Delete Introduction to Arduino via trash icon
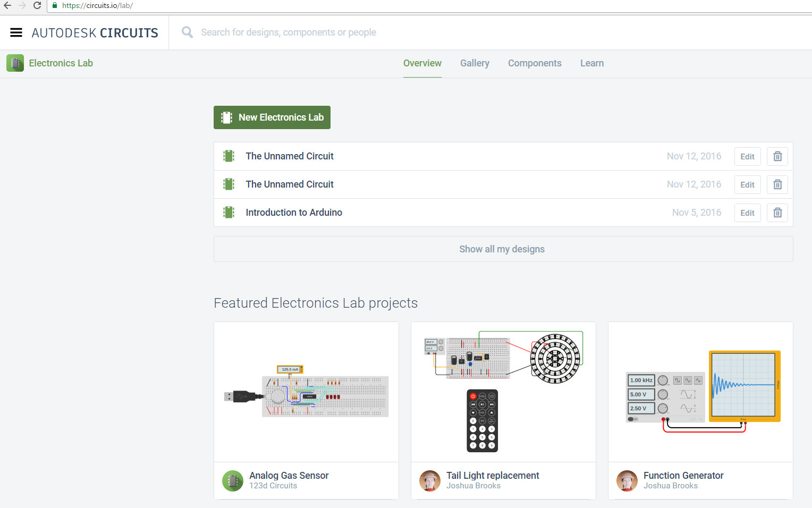The width and height of the screenshot is (812, 508). pyautogui.click(x=777, y=213)
